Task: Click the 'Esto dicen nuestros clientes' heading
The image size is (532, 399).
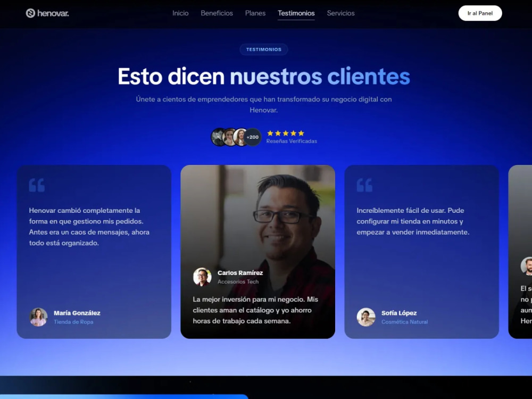Action: 264,76
